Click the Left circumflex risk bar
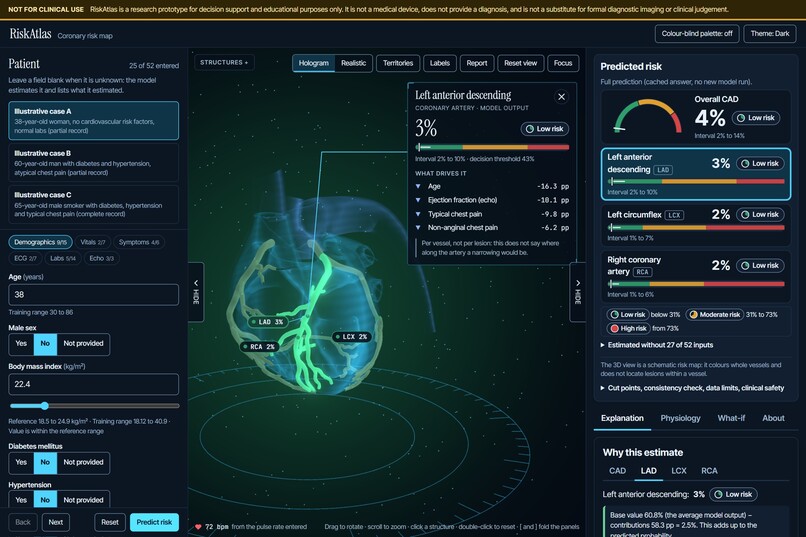 pos(697,228)
